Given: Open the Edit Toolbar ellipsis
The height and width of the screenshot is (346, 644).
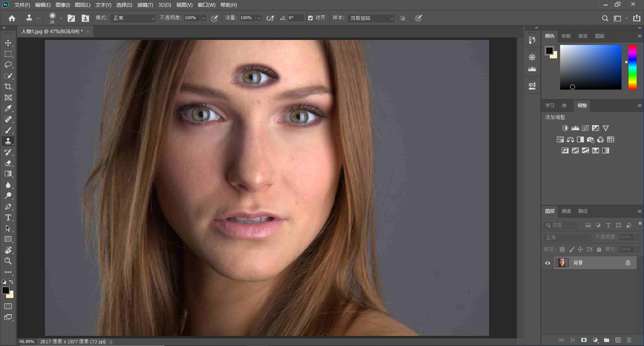Looking at the screenshot, I should pos(8,272).
